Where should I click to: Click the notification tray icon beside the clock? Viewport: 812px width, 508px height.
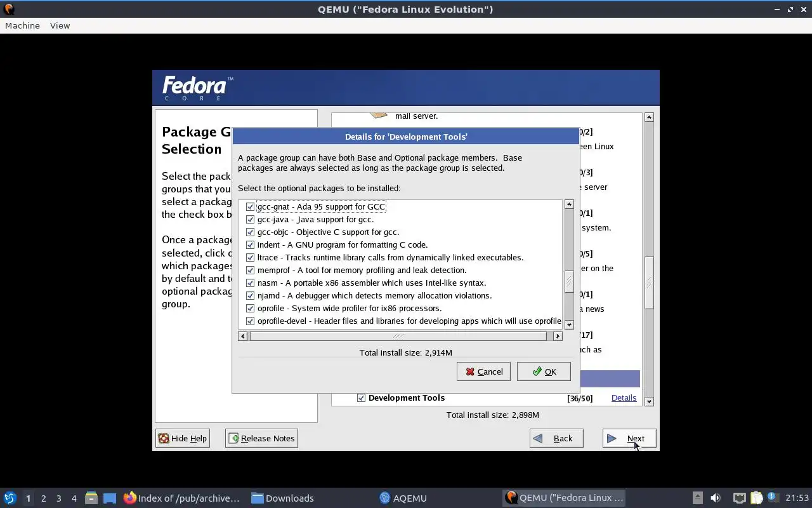coord(772,497)
